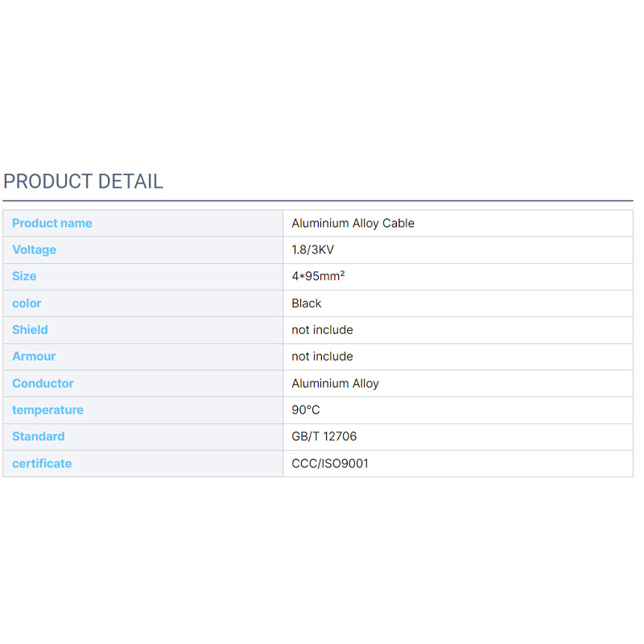Select the Size row label
Screen dimensions: 644x644
24,276
